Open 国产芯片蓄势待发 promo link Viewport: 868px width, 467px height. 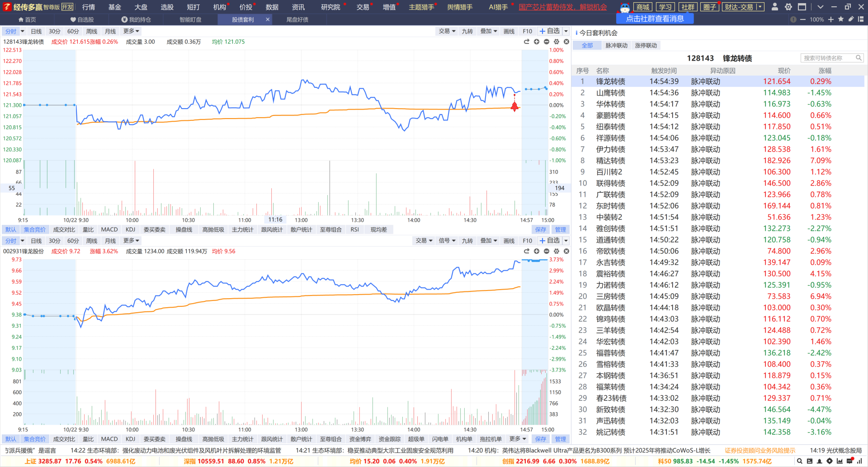[x=563, y=7]
